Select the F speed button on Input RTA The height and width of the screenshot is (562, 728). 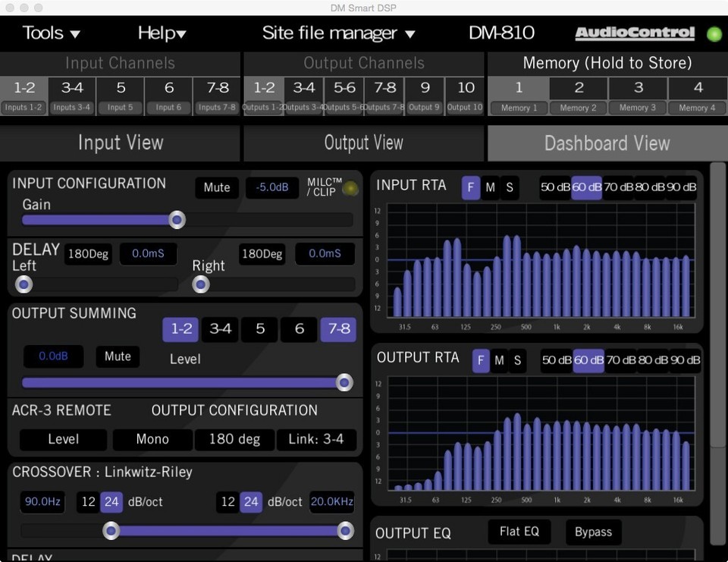click(470, 187)
